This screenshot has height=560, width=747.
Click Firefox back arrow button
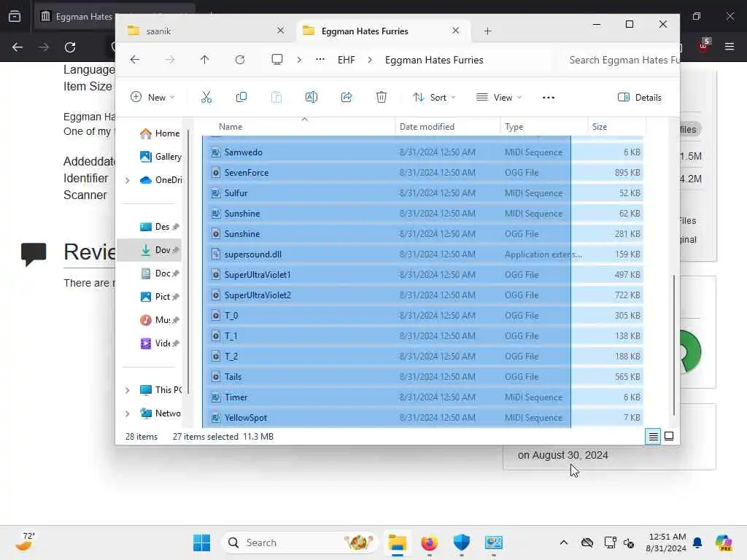(18, 47)
